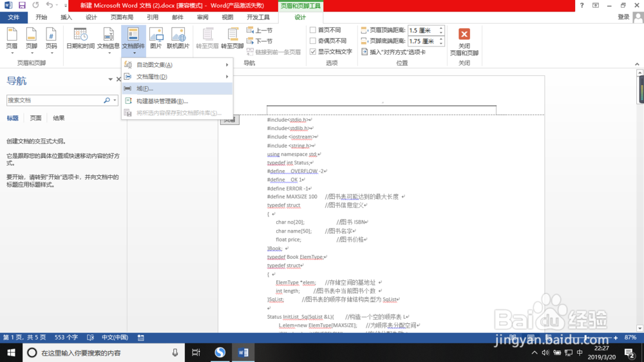Image resolution: width=644 pixels, height=362 pixels.
Task: Select Headings (标题) tab in navigation pane
Action: point(13,119)
